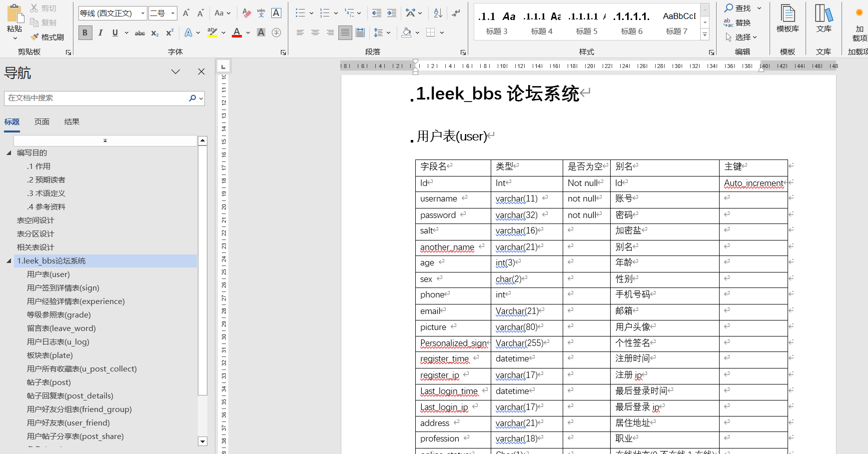Toggle Bold formatting
This screenshot has height=454, width=868.
click(x=85, y=33)
